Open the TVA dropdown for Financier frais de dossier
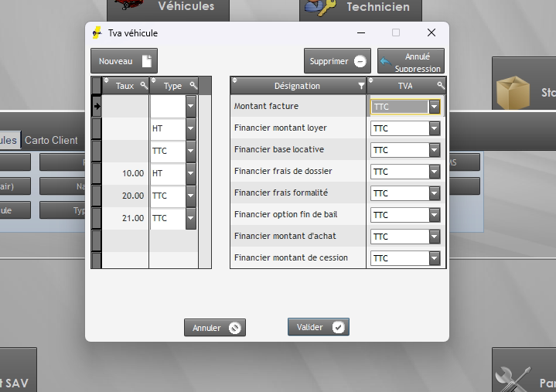The image size is (556, 392). pyautogui.click(x=434, y=172)
